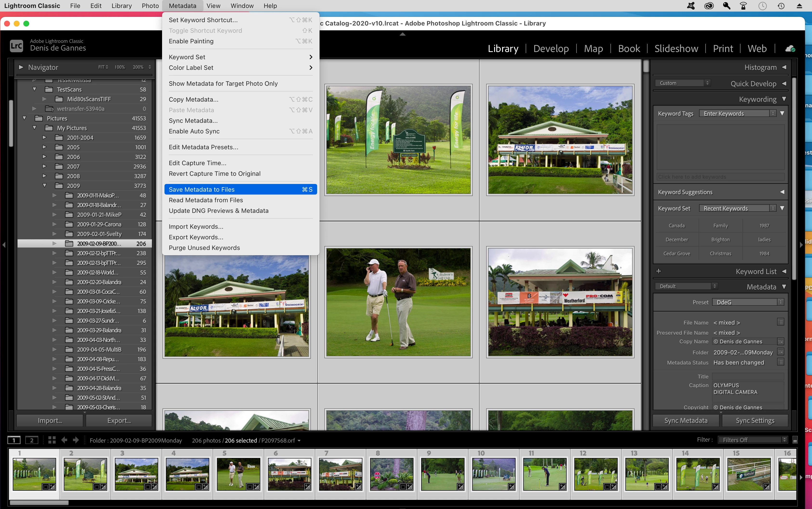Open the Metadata Preset DdeG dropdown
The width and height of the screenshot is (812, 509).
(x=748, y=302)
